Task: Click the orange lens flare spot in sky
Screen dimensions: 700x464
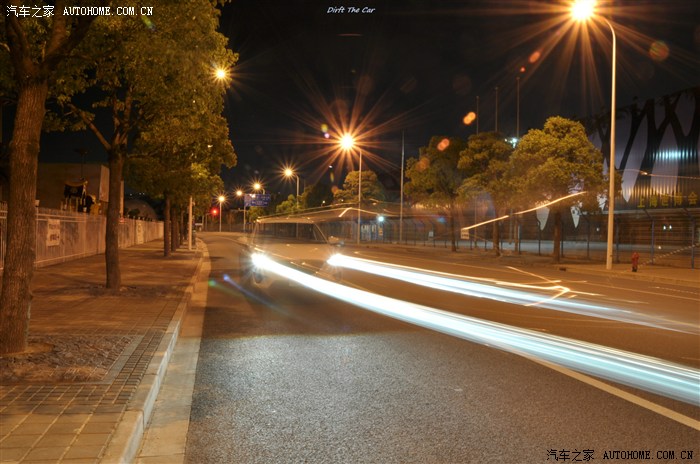Action: point(469,118)
